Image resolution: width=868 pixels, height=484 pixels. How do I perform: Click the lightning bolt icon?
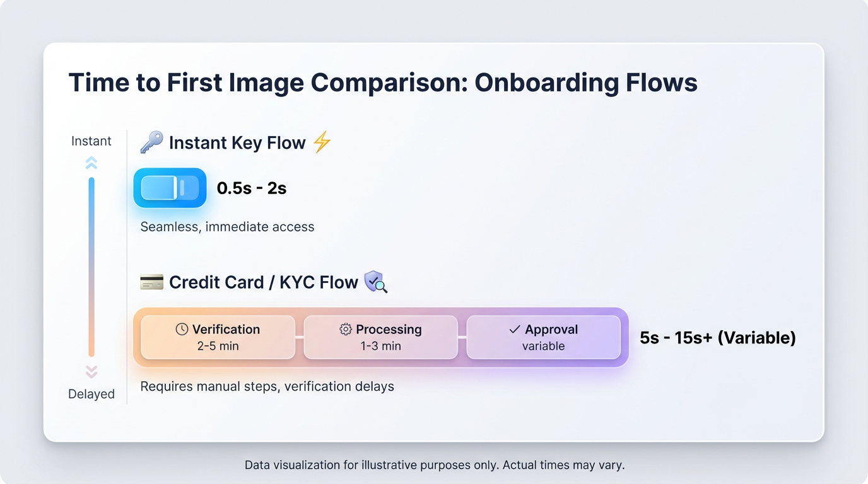(x=322, y=142)
